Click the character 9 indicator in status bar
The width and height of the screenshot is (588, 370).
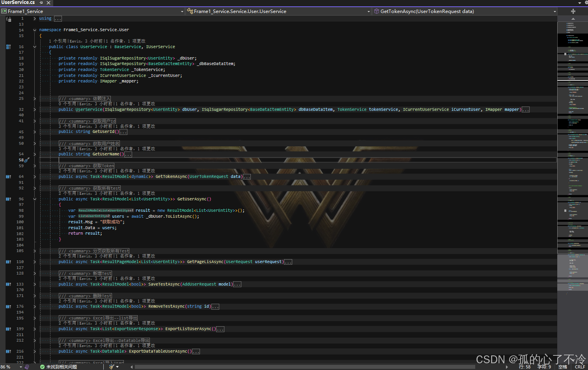pos(544,367)
